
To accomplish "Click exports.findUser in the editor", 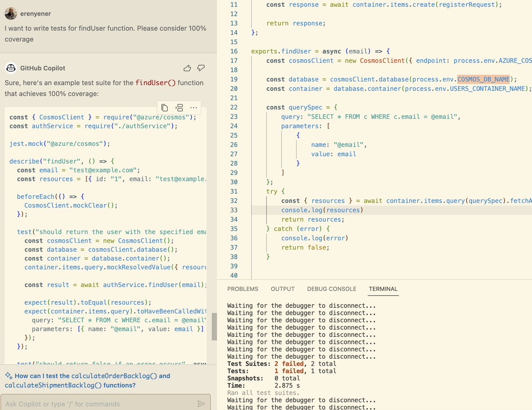I will (281, 51).
